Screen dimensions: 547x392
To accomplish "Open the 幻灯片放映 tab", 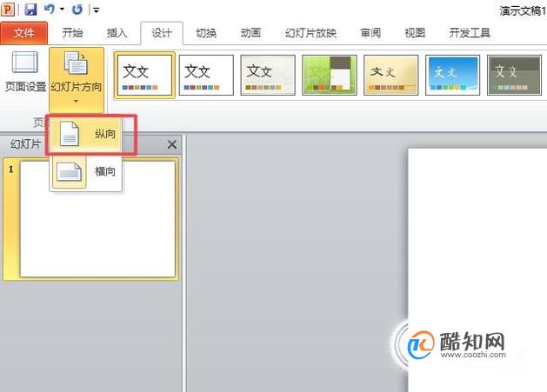I will [310, 33].
